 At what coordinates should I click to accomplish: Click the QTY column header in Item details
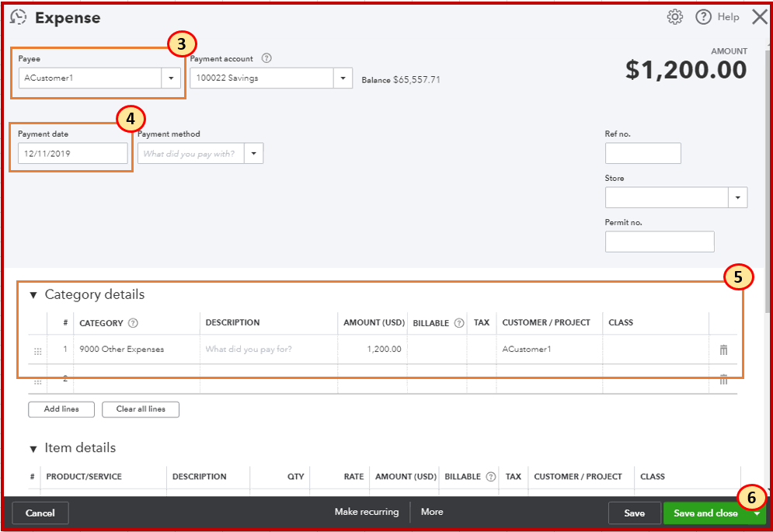pyautogui.click(x=296, y=477)
